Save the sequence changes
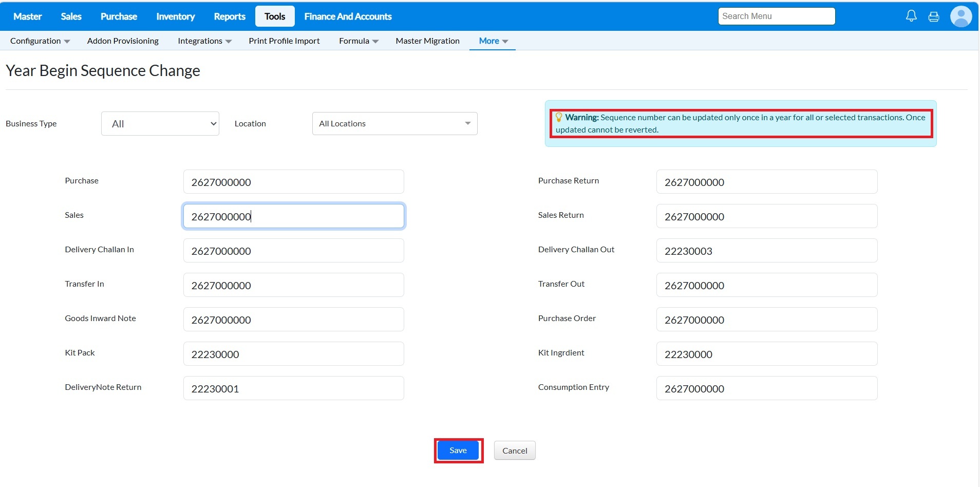 (x=458, y=451)
